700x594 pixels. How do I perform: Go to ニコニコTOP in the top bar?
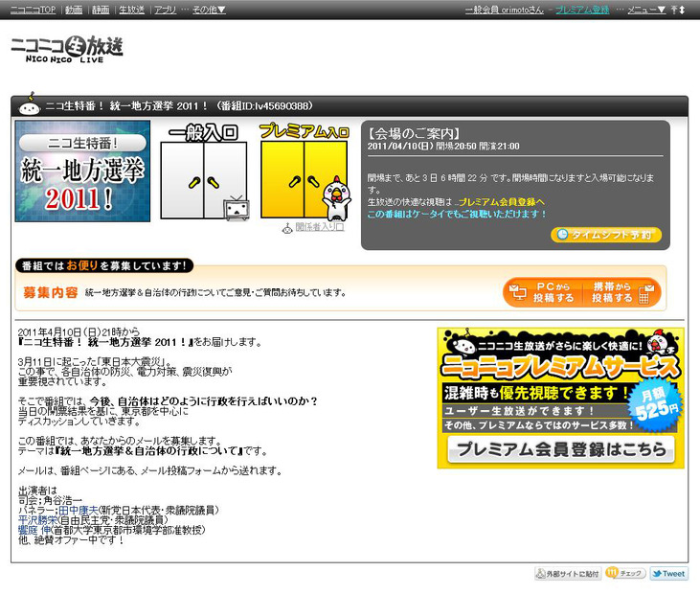click(x=33, y=10)
